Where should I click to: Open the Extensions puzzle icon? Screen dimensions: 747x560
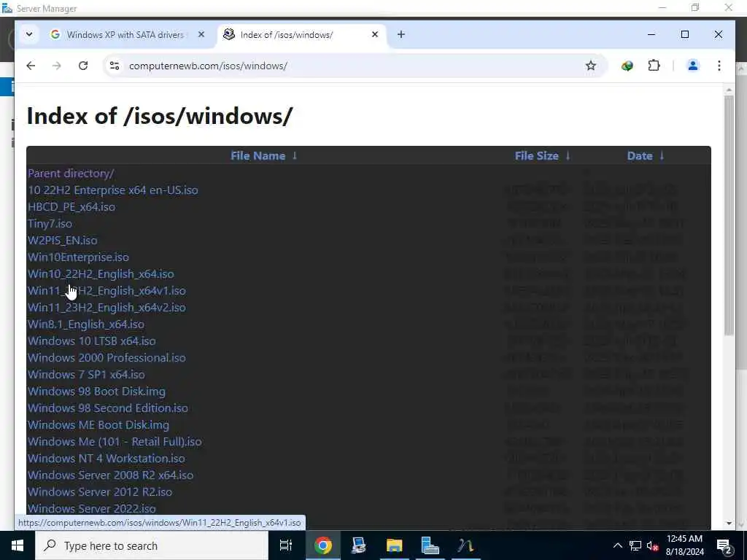click(x=654, y=66)
